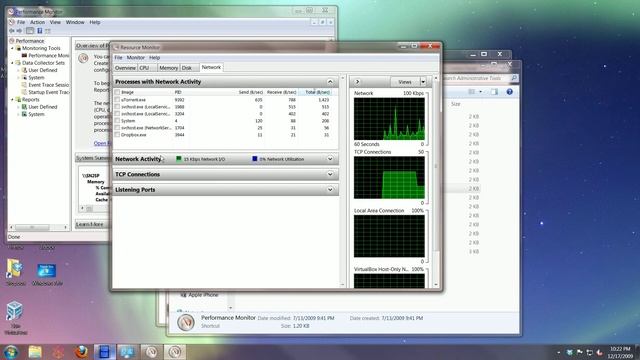Click preview pane icon in Explorer window
Screen dimensions: 640x360
pyautogui.click(x=494, y=92)
